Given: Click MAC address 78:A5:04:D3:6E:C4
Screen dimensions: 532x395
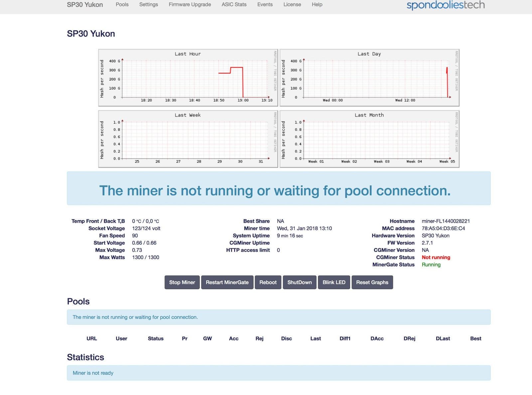Looking at the screenshot, I should (443, 228).
